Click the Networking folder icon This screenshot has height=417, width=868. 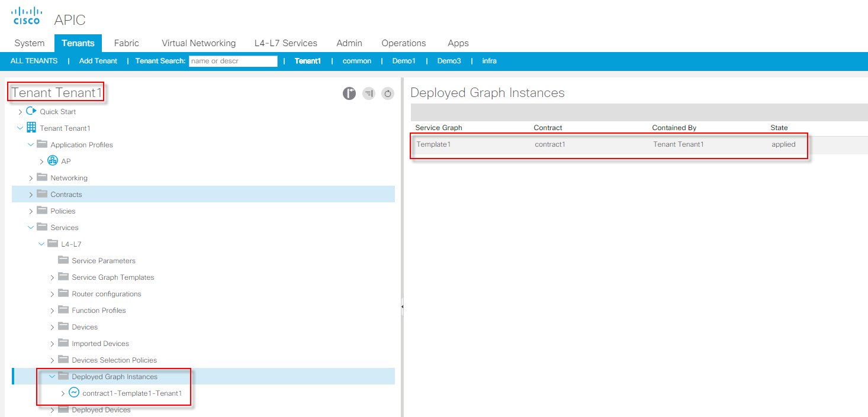(42, 177)
